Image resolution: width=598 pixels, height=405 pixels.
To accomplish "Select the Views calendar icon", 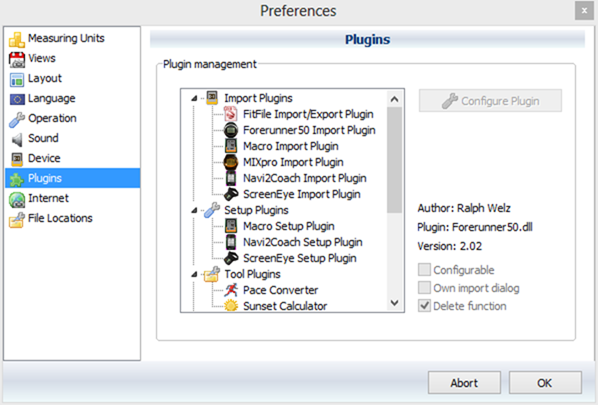I will [x=17, y=59].
